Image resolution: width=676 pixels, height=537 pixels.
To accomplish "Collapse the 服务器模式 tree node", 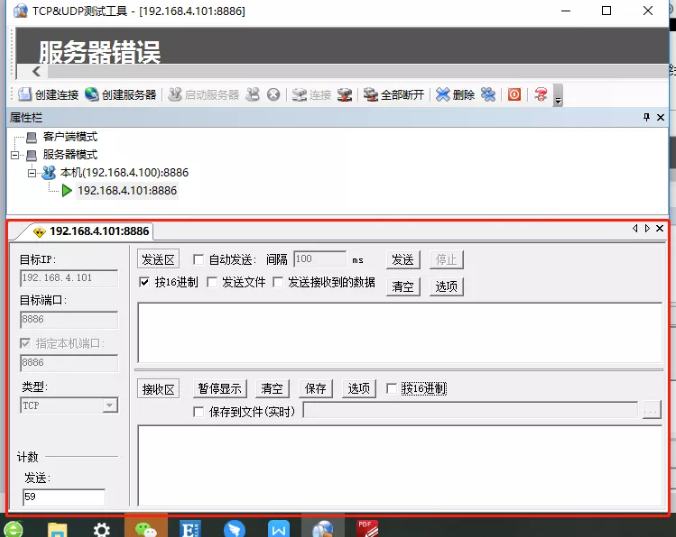I will point(15,155).
